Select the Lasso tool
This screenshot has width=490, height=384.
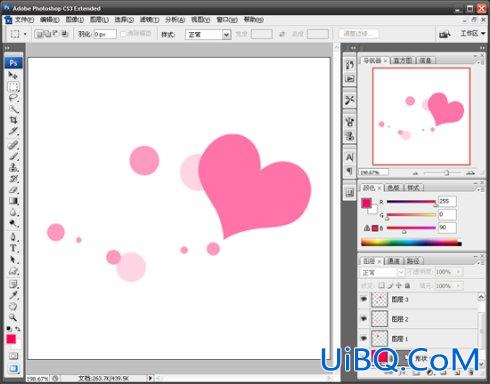(x=13, y=98)
